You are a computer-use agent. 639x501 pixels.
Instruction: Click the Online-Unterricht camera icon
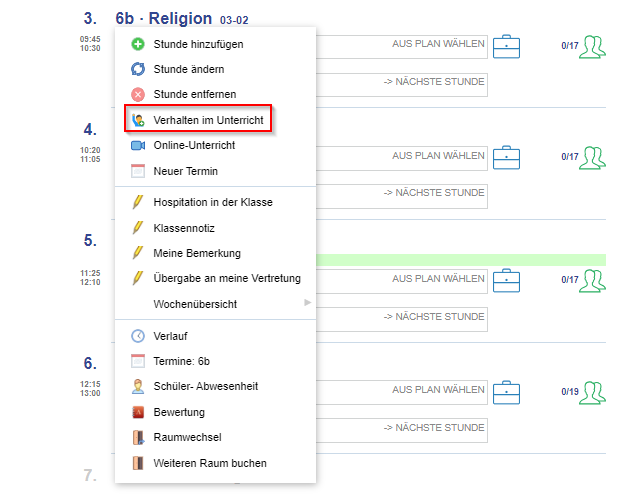[138, 145]
